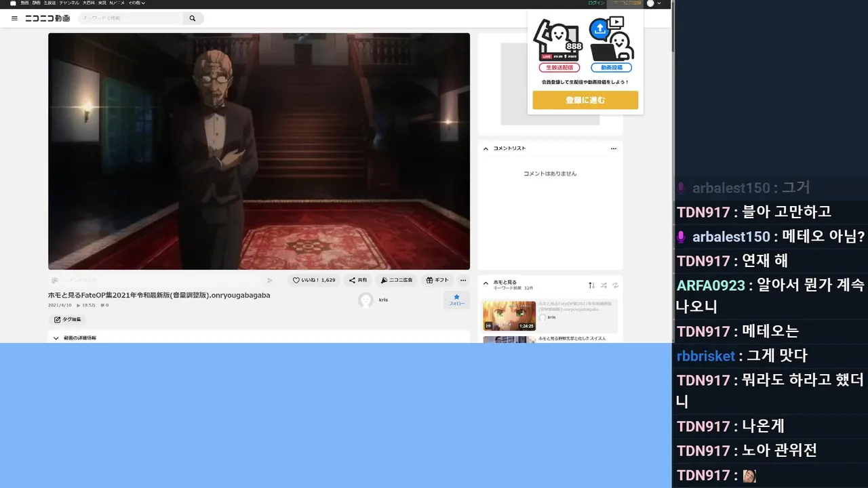868x488 pixels.
Task: Click the 19.5万 view count
Action: point(85,305)
